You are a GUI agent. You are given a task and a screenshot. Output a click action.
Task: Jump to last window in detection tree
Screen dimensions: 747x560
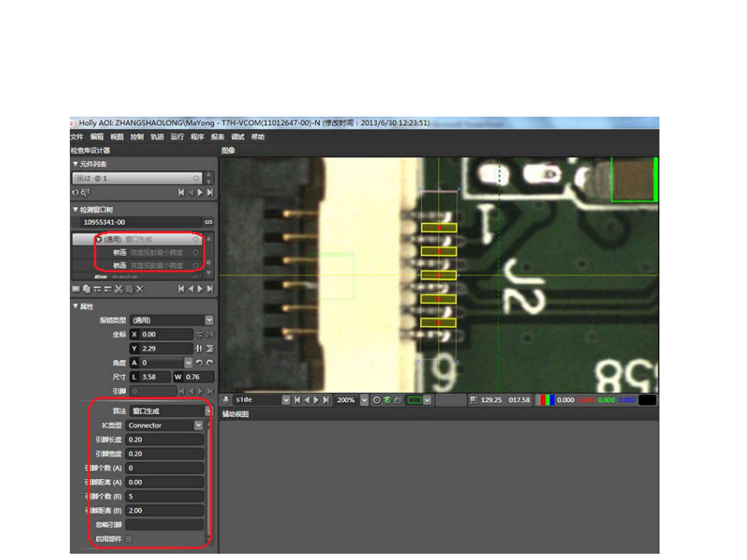[210, 289]
